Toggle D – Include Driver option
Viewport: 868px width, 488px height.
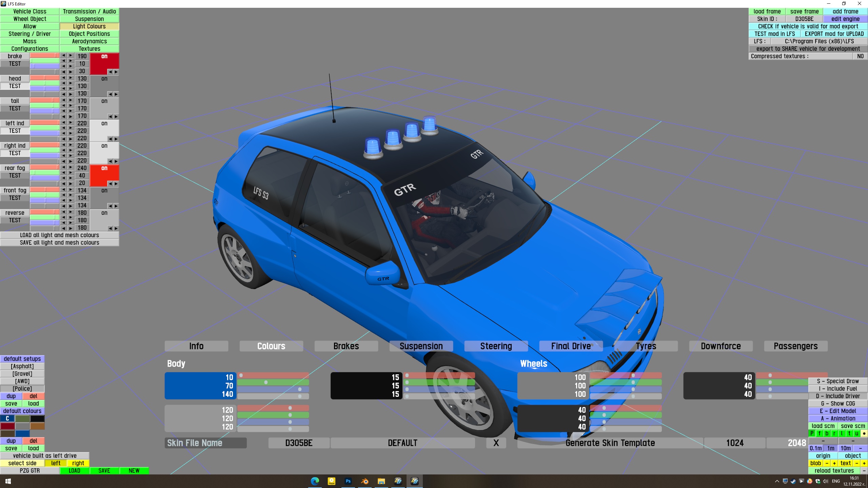tap(837, 396)
